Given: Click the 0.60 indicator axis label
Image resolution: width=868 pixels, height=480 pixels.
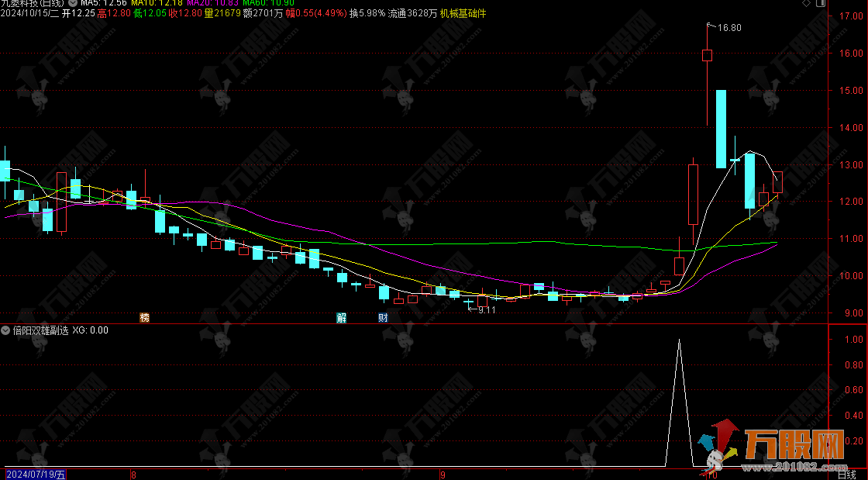Looking at the screenshot, I should (853, 390).
